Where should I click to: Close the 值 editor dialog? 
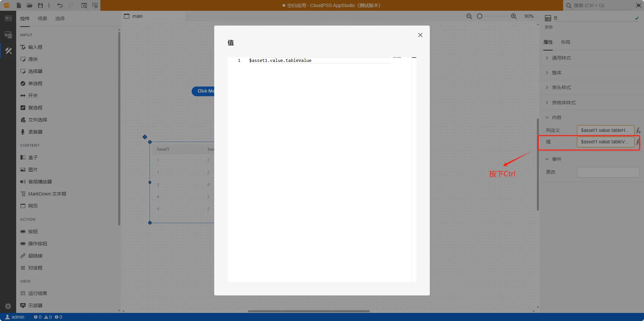[x=420, y=35]
